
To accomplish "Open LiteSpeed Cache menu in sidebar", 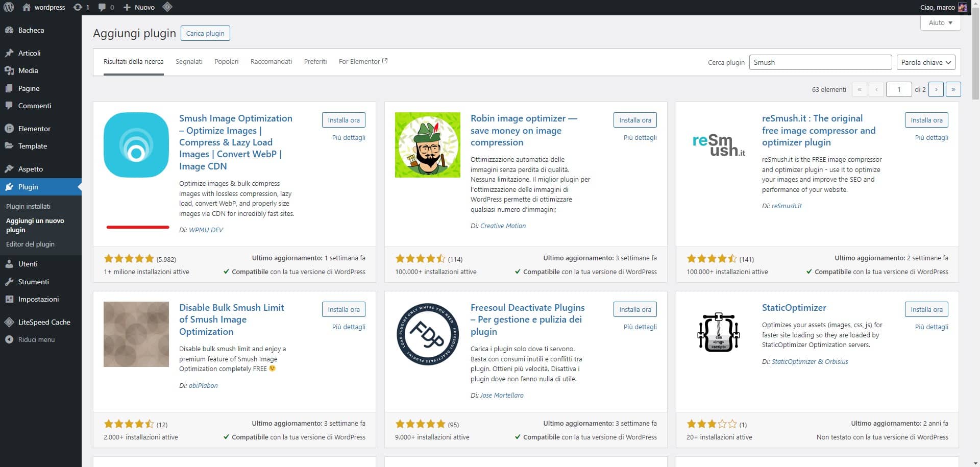I will click(41, 322).
